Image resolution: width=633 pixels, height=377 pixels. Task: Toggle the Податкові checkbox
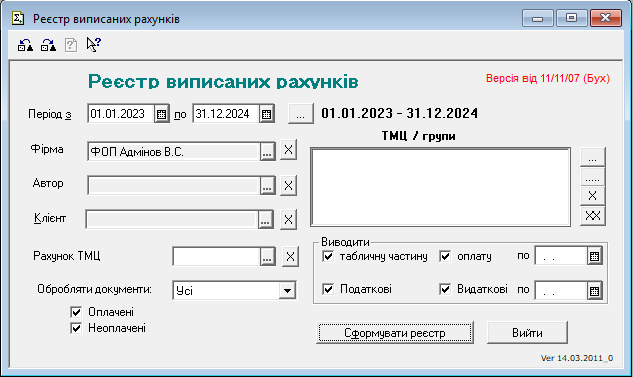click(328, 289)
